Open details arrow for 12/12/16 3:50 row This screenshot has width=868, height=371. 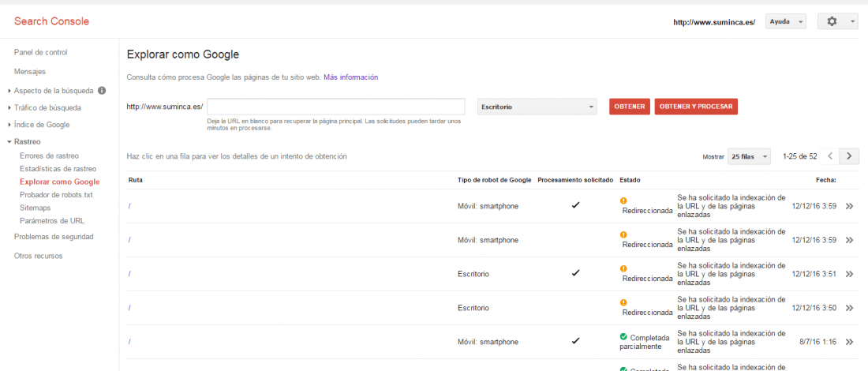(x=850, y=308)
